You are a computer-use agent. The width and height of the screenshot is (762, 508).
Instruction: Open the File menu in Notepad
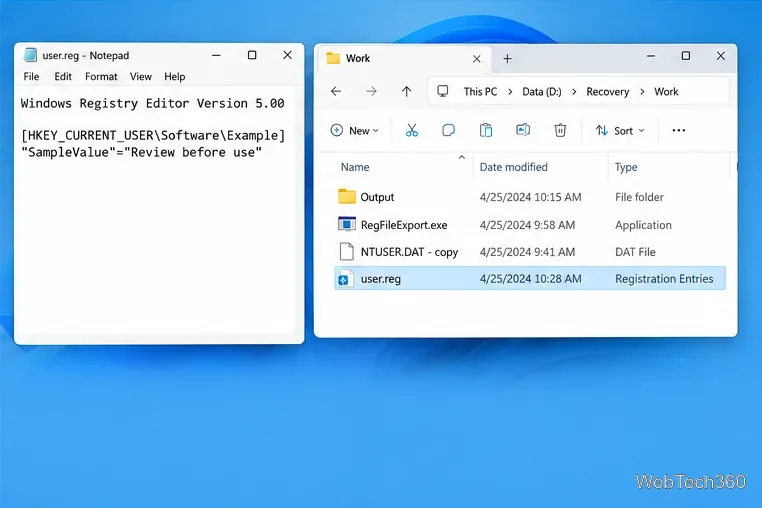pyautogui.click(x=31, y=76)
